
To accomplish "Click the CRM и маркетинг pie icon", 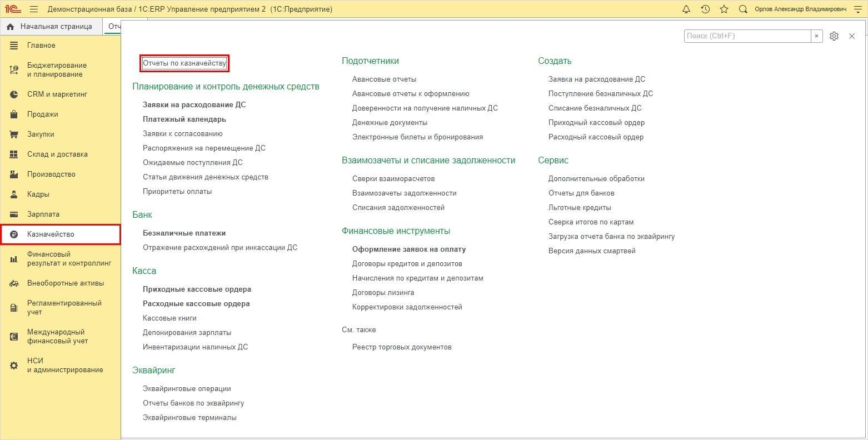I will pos(14,94).
